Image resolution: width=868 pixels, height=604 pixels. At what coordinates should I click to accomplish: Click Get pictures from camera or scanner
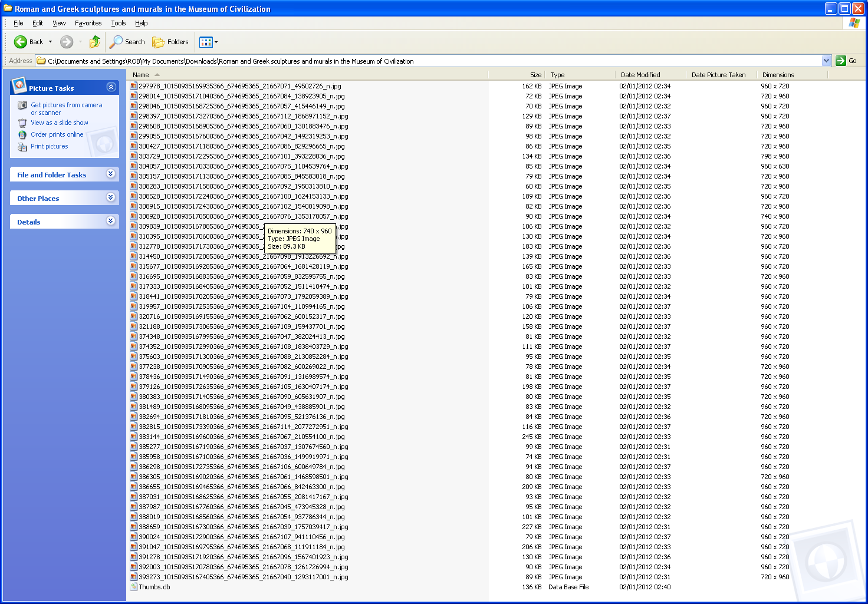[x=66, y=108]
